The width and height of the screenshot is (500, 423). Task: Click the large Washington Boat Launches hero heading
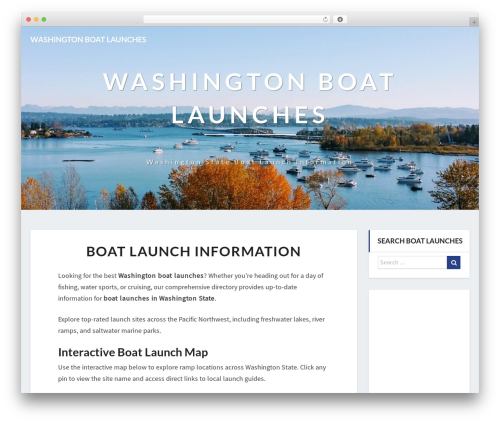coord(249,98)
